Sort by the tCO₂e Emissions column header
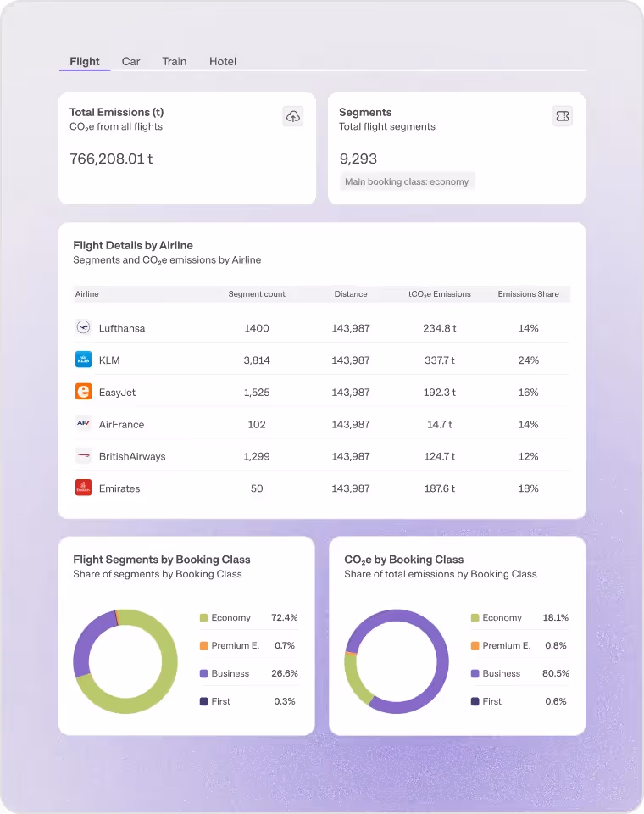 point(440,294)
